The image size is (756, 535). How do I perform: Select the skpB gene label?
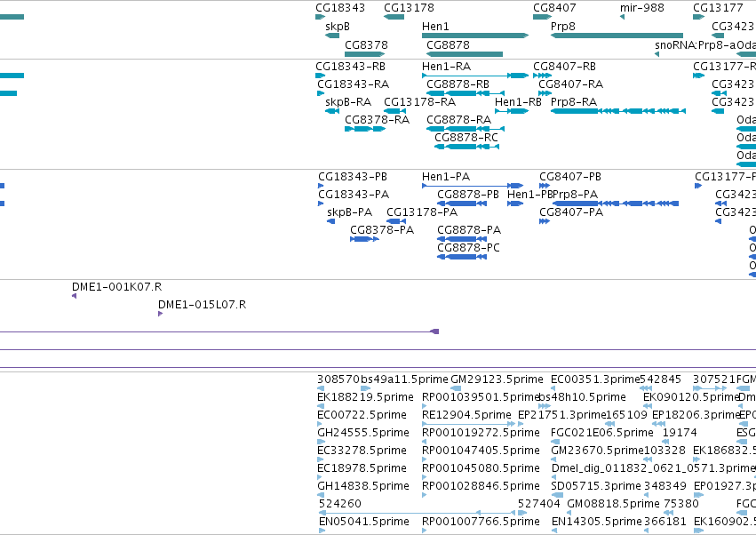338,27
